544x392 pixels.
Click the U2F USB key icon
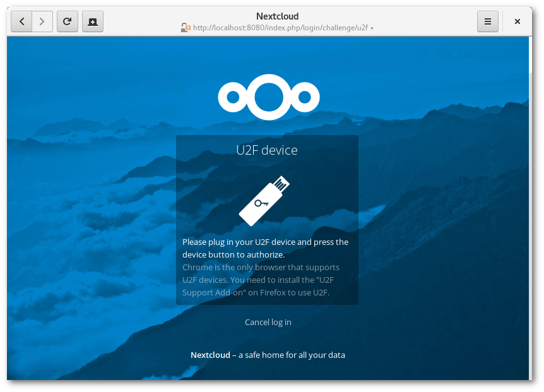tap(264, 201)
